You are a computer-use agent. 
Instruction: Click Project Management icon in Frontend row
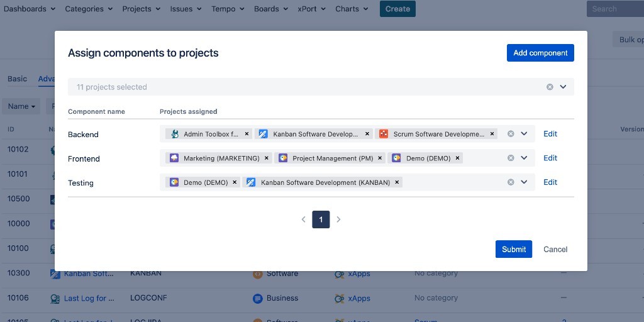tap(283, 158)
